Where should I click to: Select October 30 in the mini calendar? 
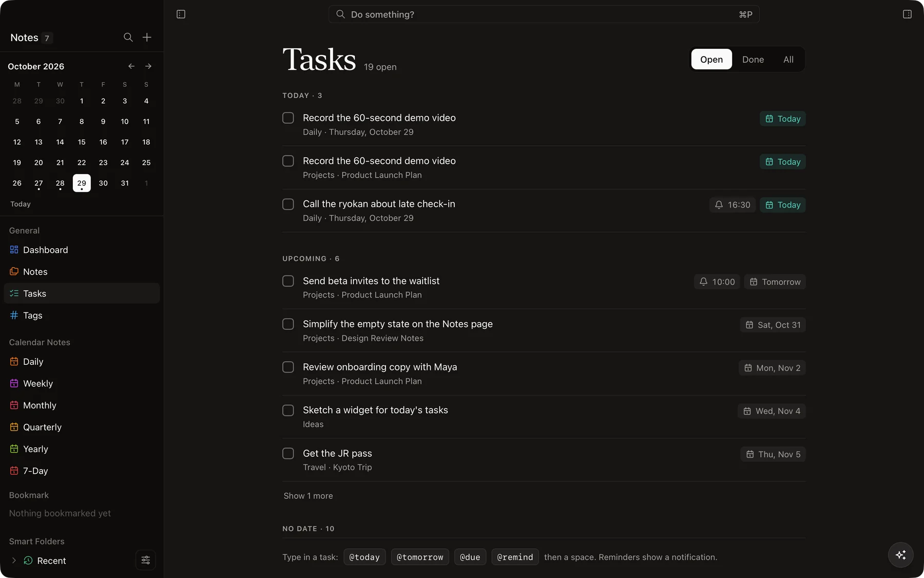click(x=103, y=183)
